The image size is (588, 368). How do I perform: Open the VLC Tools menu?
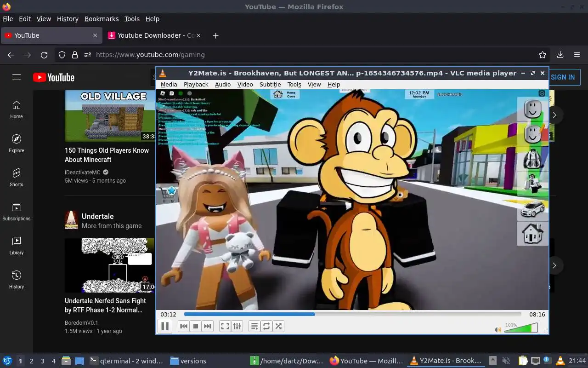click(x=294, y=84)
